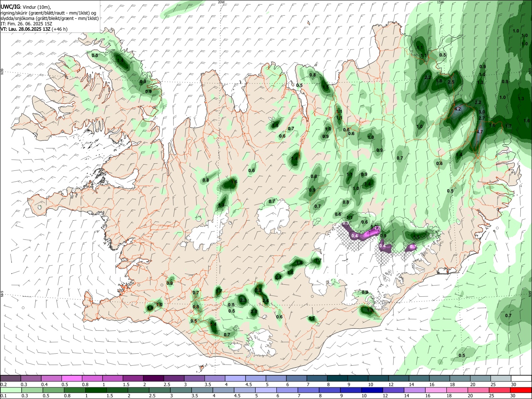Screen dimensions: 532x399
Task: Select the lightest green 0.1 rain legend swatch
Action: coord(10,390)
